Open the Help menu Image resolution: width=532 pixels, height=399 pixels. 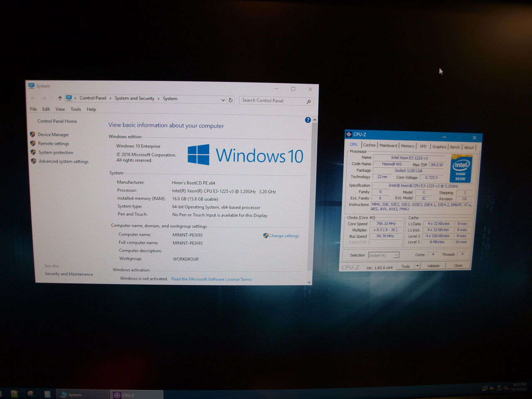tap(91, 109)
